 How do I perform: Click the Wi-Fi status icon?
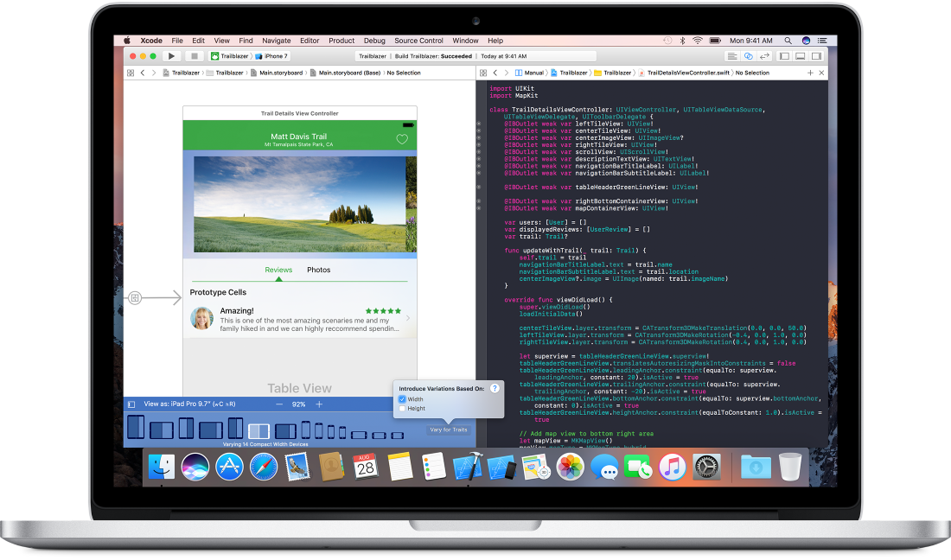click(698, 41)
